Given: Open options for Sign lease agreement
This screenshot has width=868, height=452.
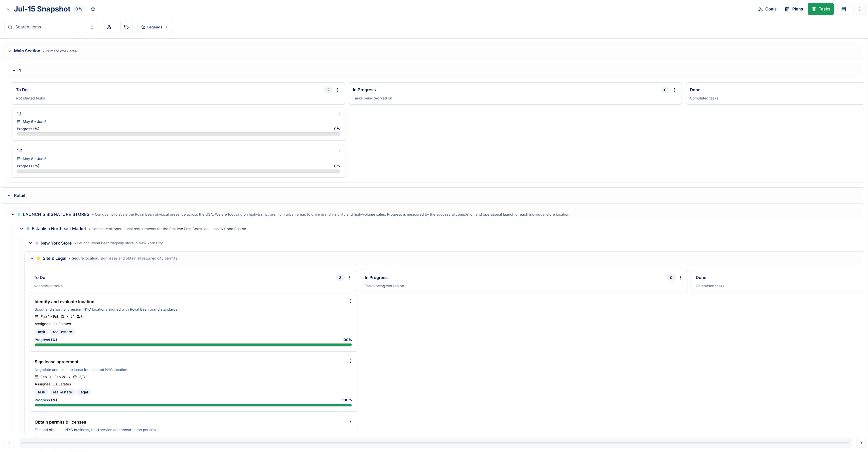Looking at the screenshot, I should tap(351, 361).
